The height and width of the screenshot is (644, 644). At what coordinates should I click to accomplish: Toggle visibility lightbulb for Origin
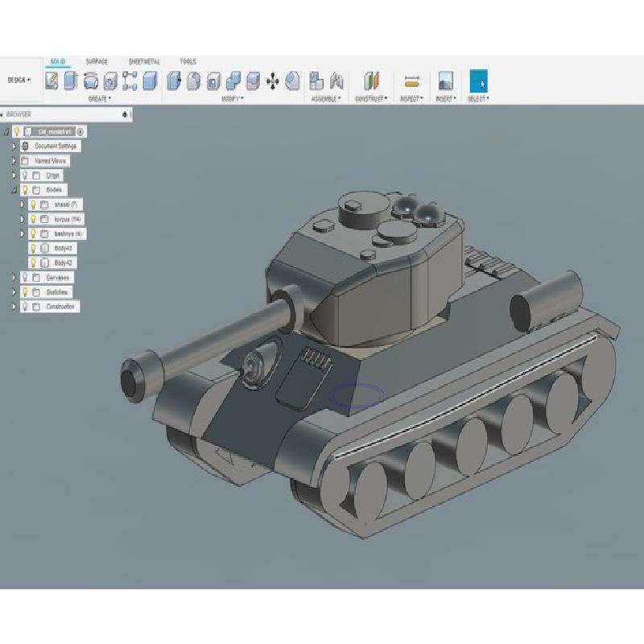[25, 175]
